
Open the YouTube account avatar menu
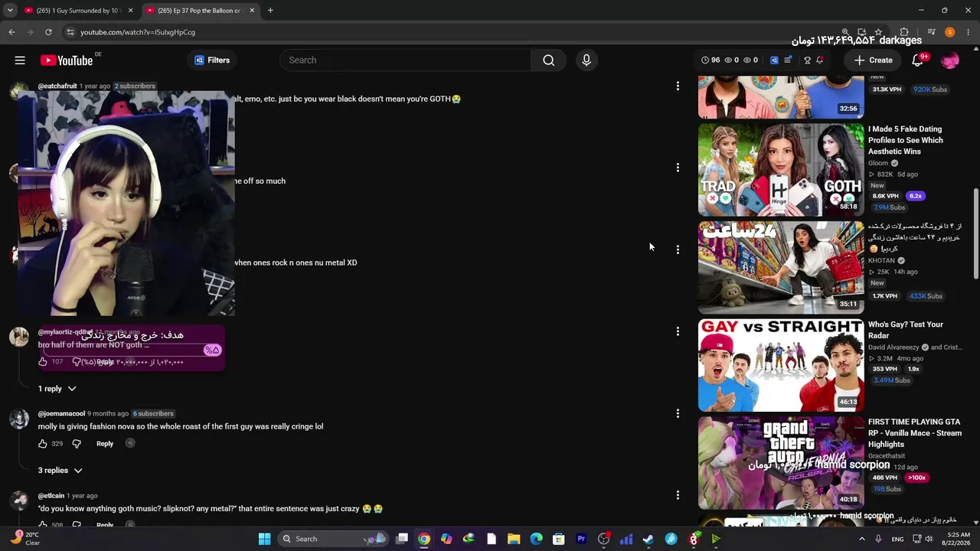pos(950,60)
